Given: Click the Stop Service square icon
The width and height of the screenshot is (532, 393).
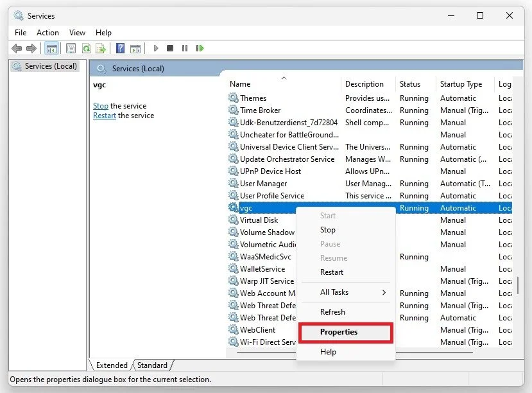Looking at the screenshot, I should (x=170, y=48).
